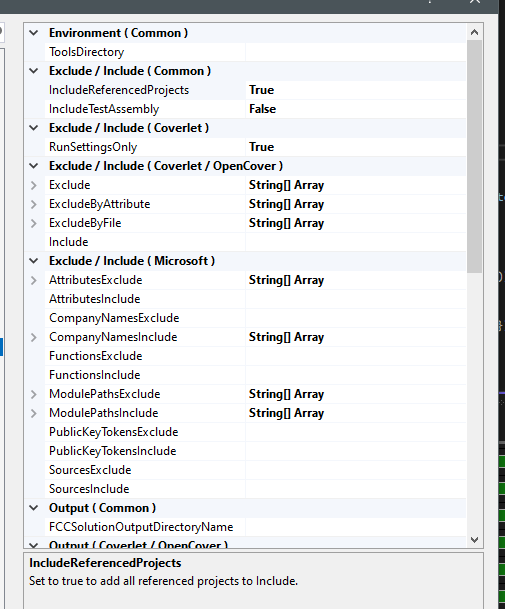Expand the AttributesExclude array
Viewport: 505px width, 609px height.
pos(34,280)
